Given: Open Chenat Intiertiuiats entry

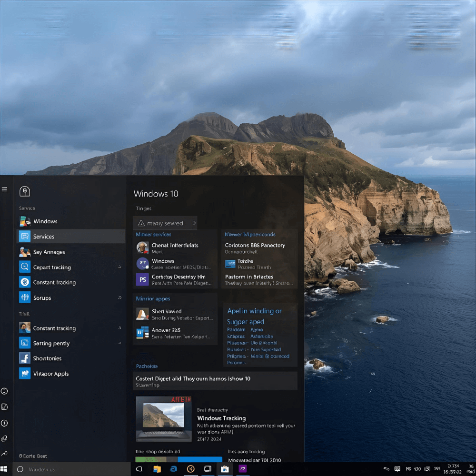Looking at the screenshot, I should coord(175,246).
